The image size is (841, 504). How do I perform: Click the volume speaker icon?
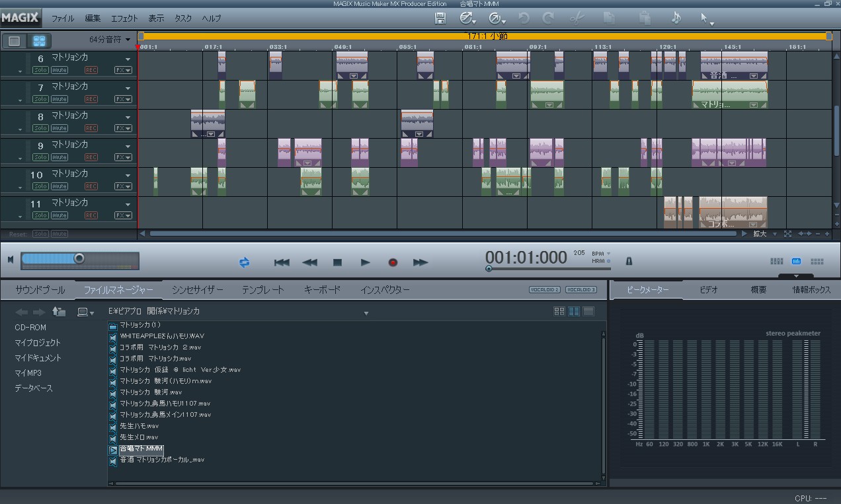coord(11,260)
